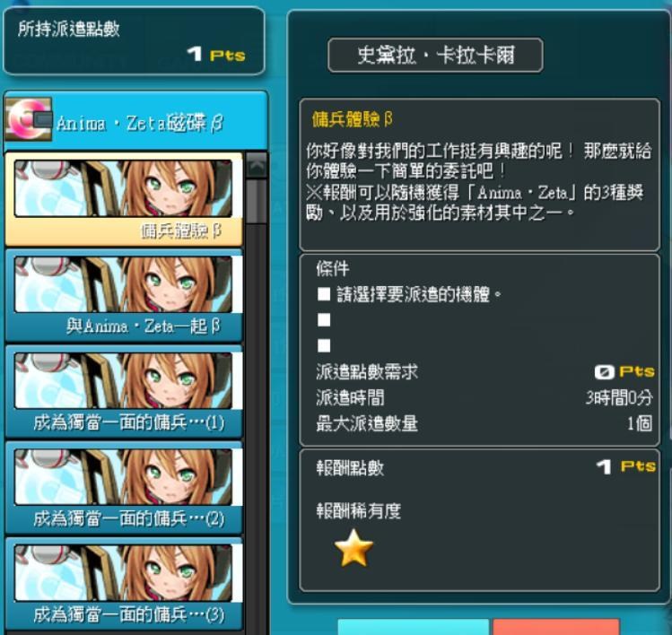Tick the second empty condition checkbox
Image resolution: width=672 pixels, height=635 pixels.
324,319
